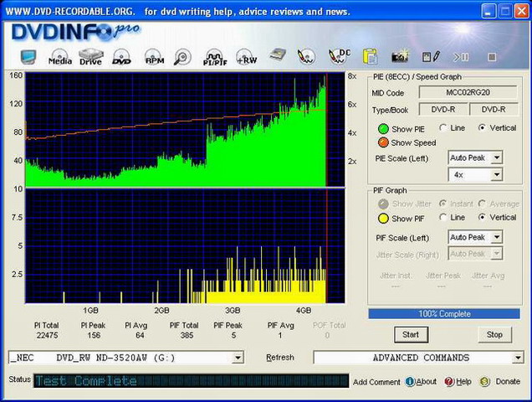The image size is (532, 402).
Task: Open the Media info tool
Action: point(60,57)
